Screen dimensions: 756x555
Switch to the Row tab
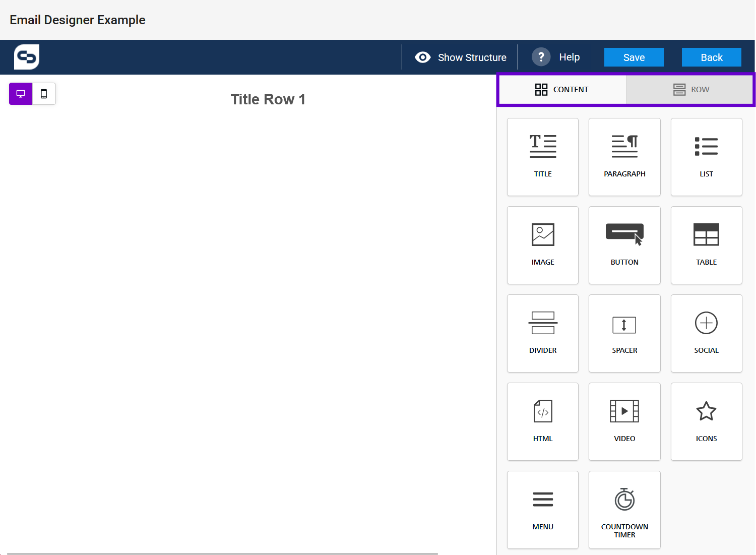(x=690, y=90)
